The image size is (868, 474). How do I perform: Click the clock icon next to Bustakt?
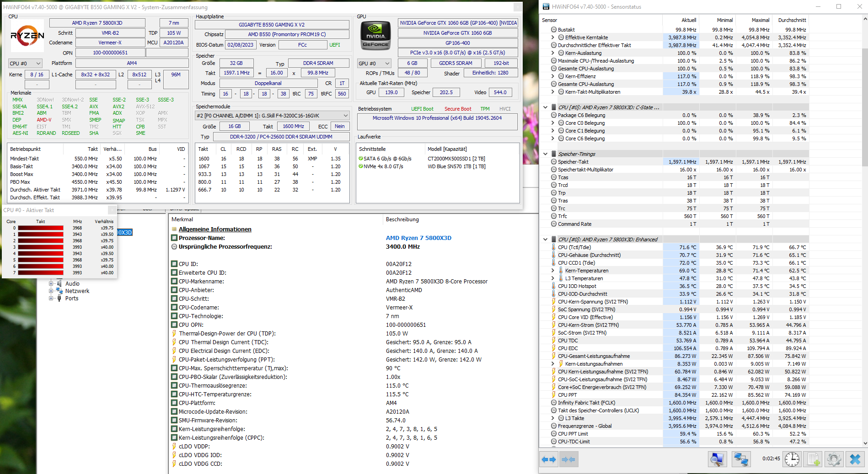(554, 30)
